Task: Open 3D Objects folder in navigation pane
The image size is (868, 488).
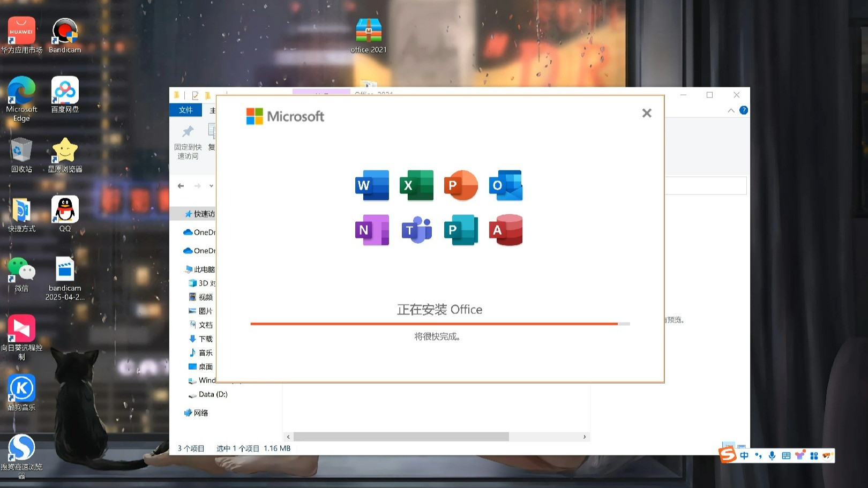Action: click(201, 283)
